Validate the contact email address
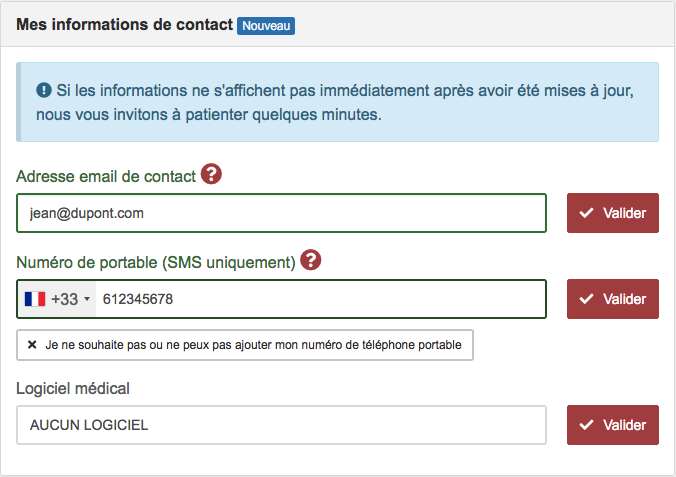 613,213
